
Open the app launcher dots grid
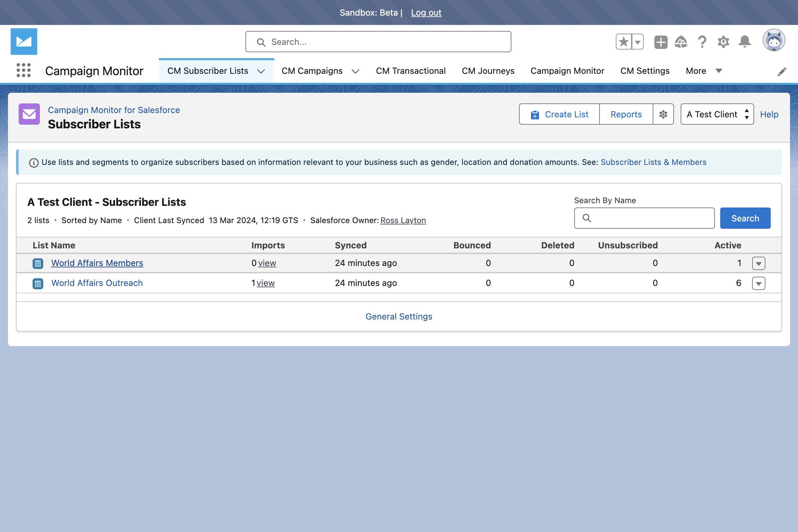coord(23,70)
